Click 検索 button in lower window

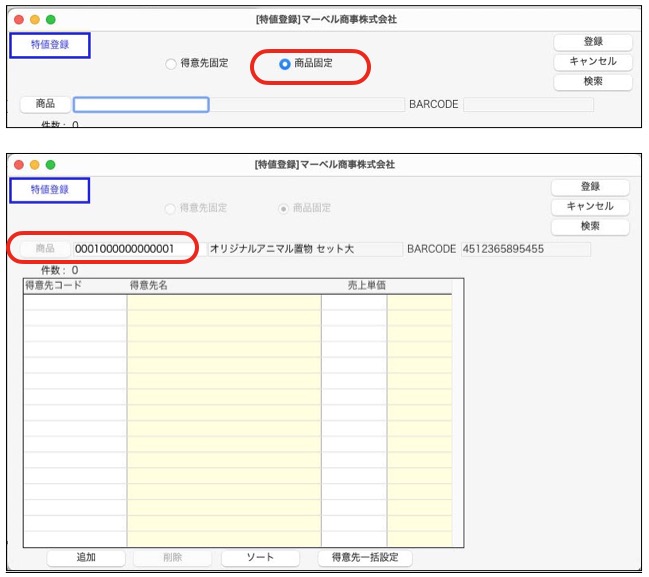point(590,227)
